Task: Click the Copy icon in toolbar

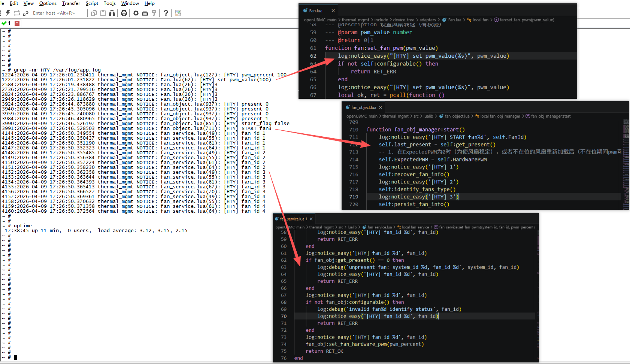Action: 94,13
